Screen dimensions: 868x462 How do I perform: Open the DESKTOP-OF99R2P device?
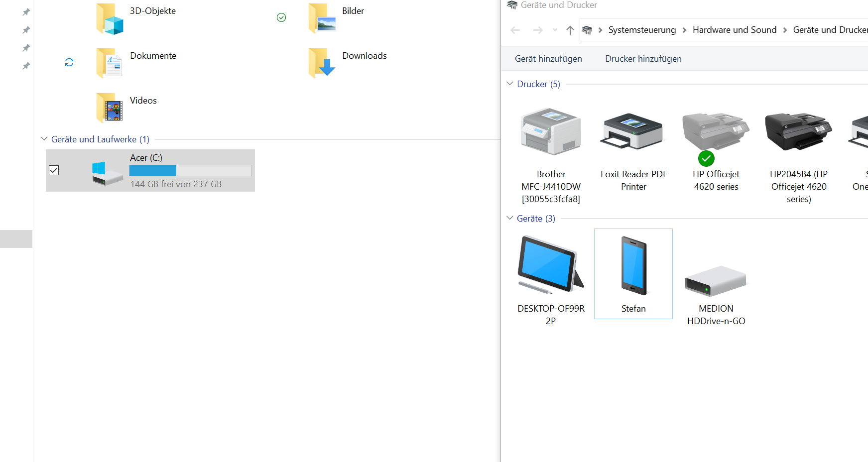point(551,264)
